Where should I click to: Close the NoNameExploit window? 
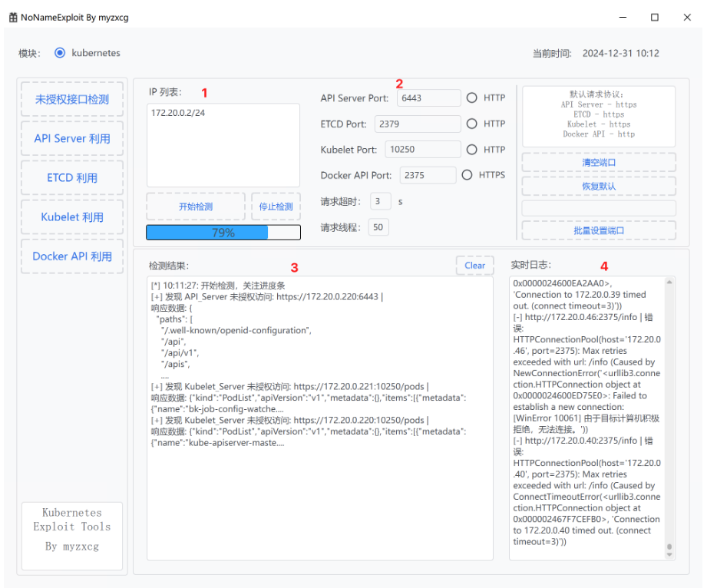687,17
